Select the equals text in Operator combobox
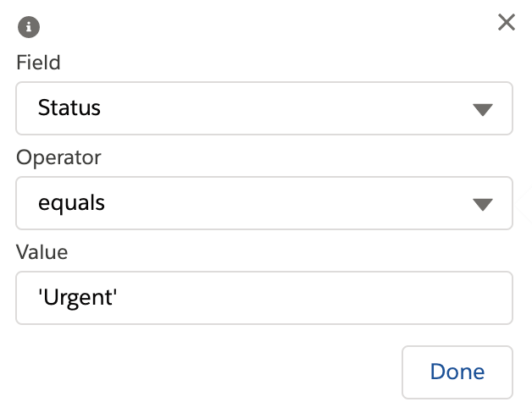This screenshot has width=532, height=413. tap(71, 203)
